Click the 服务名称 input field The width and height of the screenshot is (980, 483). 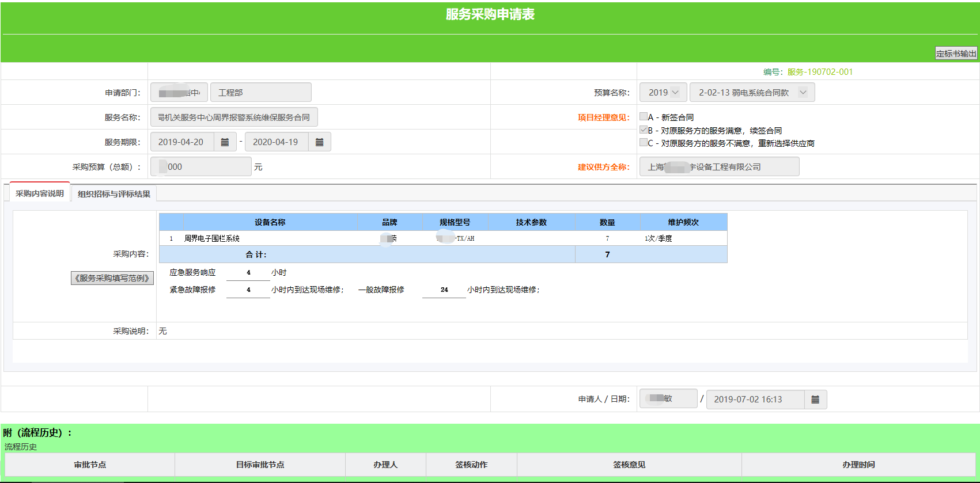pos(234,117)
